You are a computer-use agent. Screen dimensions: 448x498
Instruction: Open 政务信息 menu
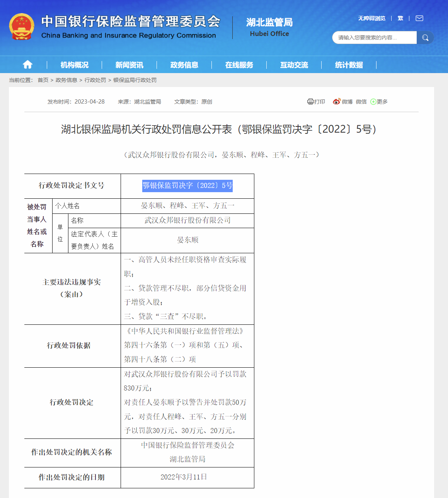184,65
